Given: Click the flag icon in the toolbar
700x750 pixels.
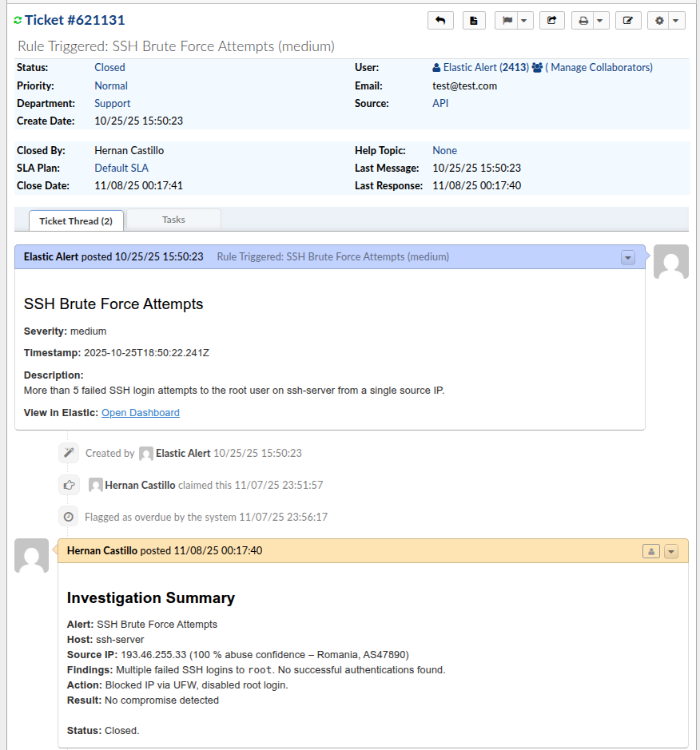Looking at the screenshot, I should pyautogui.click(x=507, y=20).
